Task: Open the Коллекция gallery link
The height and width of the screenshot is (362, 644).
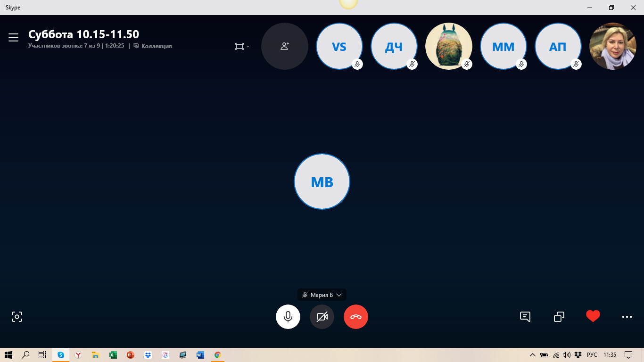Action: [x=156, y=46]
